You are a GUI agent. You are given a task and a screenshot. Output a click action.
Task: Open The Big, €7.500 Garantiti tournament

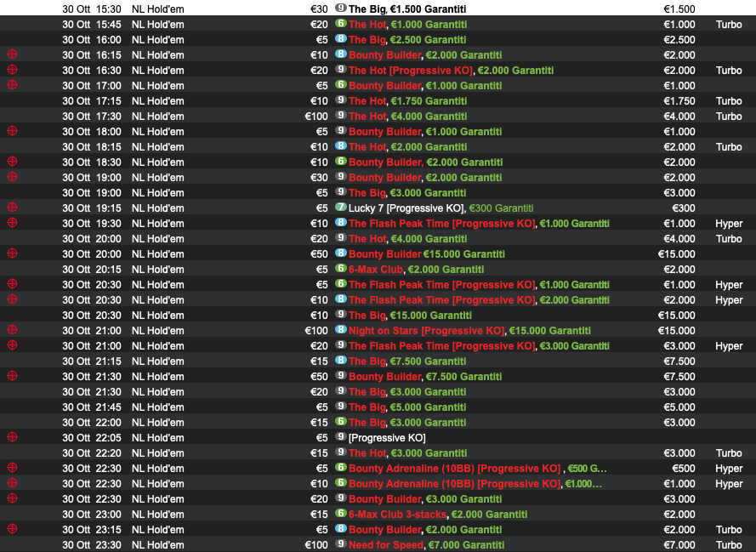407,361
